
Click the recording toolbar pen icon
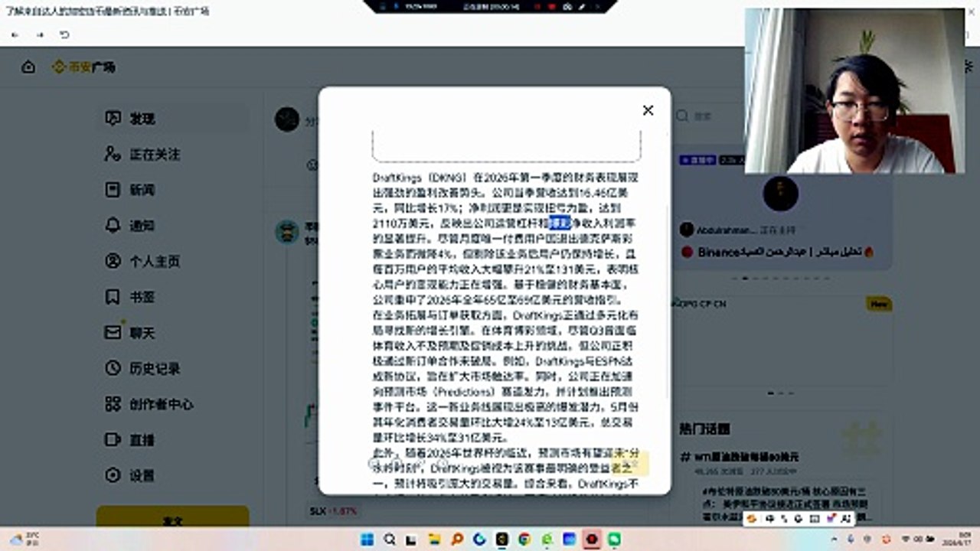click(582, 5)
